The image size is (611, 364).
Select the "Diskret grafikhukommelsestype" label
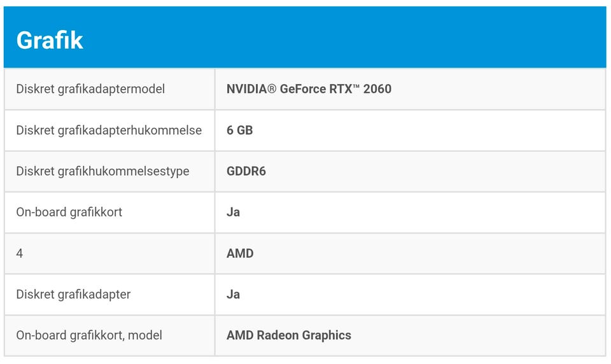click(x=102, y=171)
